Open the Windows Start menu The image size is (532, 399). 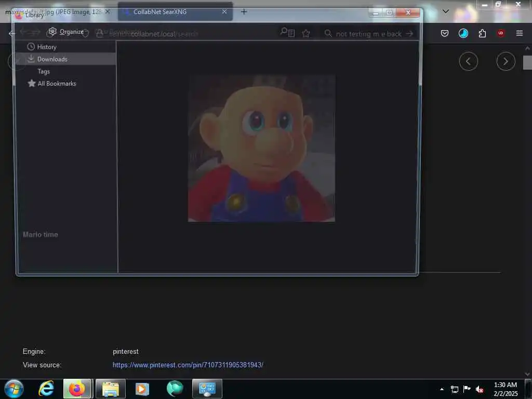coord(14,389)
